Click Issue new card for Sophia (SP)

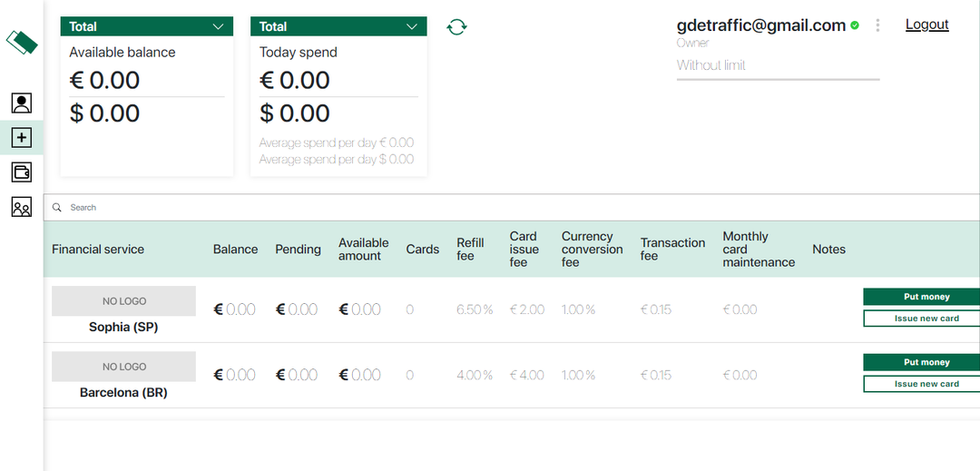coord(922,319)
